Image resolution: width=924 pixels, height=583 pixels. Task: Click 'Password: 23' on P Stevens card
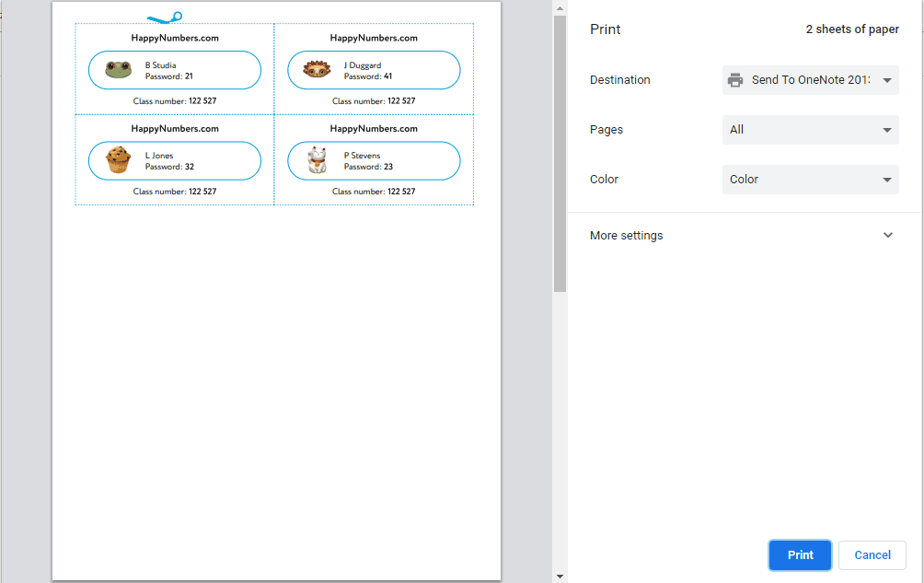[368, 167]
